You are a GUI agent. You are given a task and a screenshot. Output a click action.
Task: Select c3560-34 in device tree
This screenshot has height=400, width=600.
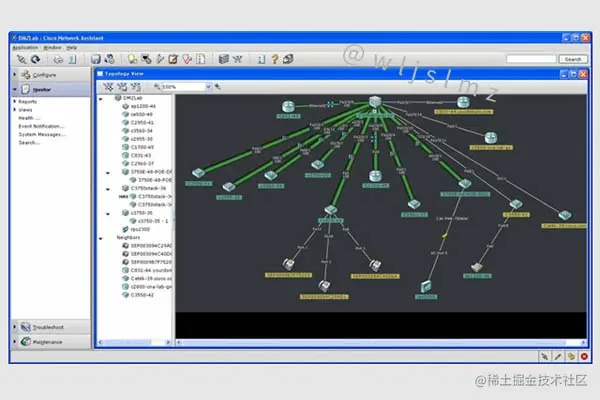pos(142,131)
